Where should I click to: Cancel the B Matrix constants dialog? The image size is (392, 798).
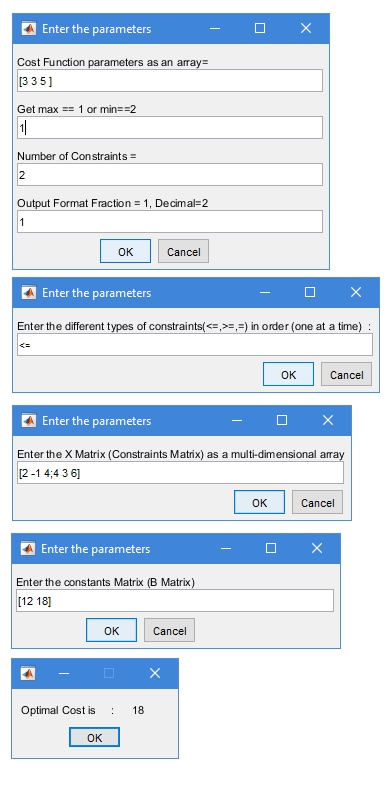tap(170, 631)
